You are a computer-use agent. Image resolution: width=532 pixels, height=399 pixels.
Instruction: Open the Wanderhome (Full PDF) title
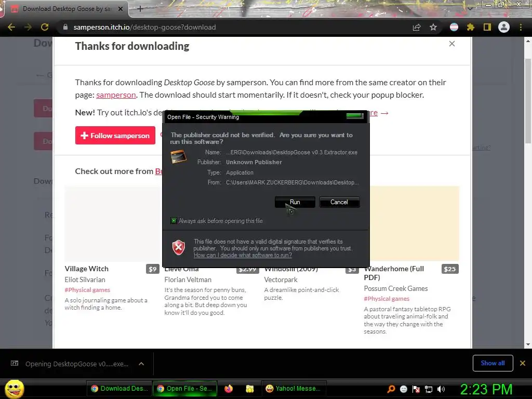(394, 273)
